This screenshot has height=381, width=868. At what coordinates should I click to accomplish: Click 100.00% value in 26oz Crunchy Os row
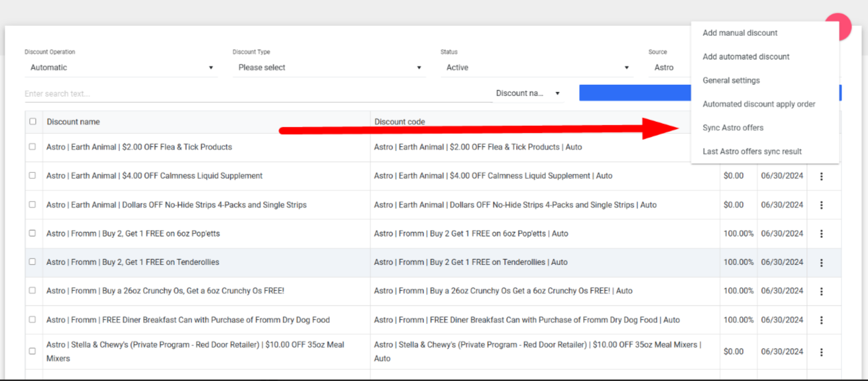click(738, 291)
